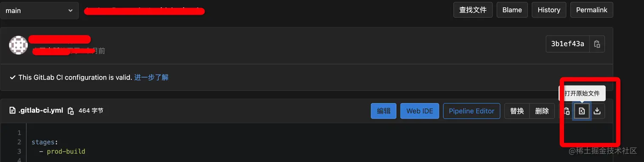Launch the Web IDE
The width and height of the screenshot is (644, 162).
420,111
